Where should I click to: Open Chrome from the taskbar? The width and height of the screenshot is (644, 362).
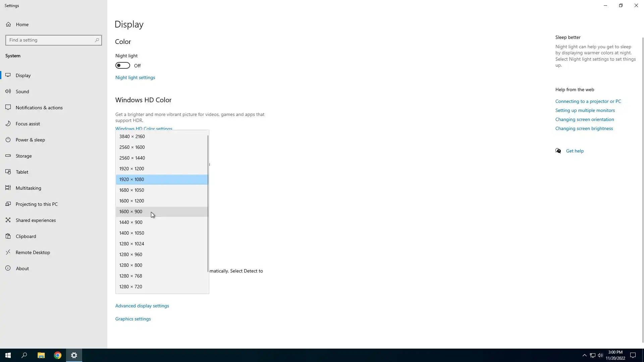tap(58, 355)
